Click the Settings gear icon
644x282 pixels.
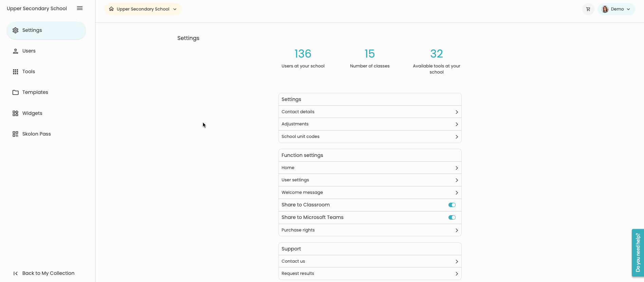(x=15, y=31)
